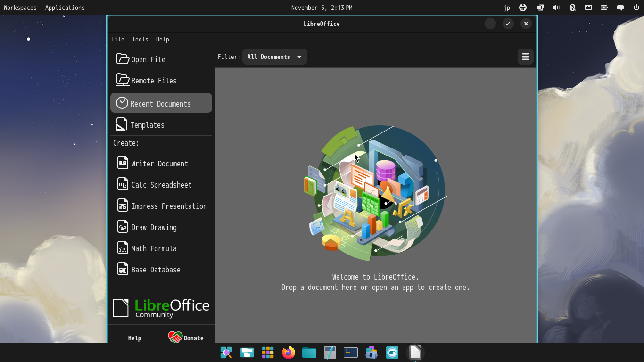The height and width of the screenshot is (362, 644).
Task: Open the hamburger menu on the right
Action: [x=525, y=57]
